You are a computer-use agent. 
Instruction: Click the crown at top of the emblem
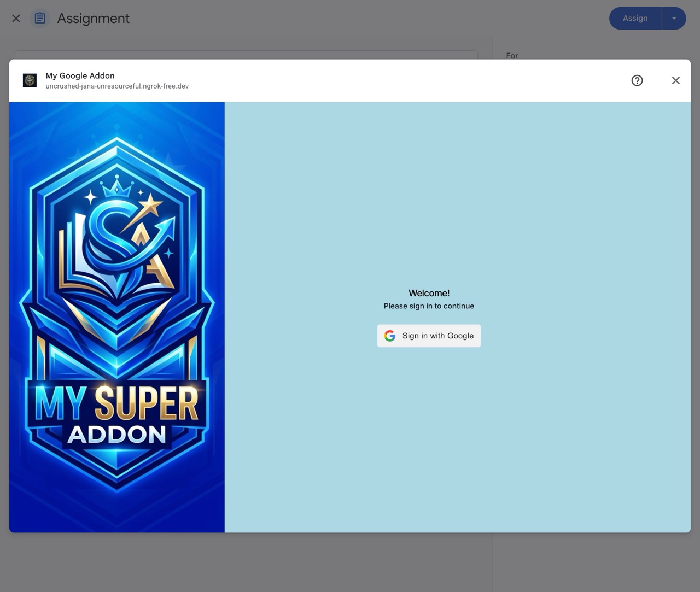pyautogui.click(x=117, y=187)
